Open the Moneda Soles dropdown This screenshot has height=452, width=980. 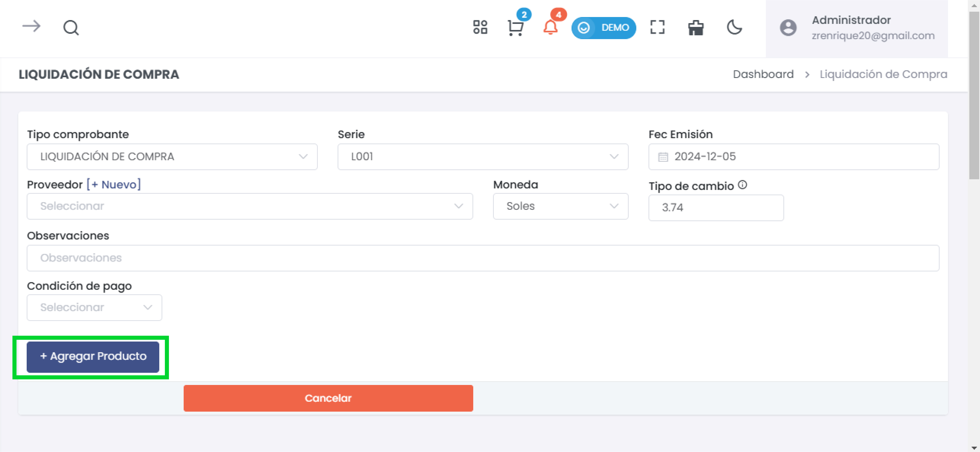click(x=560, y=206)
